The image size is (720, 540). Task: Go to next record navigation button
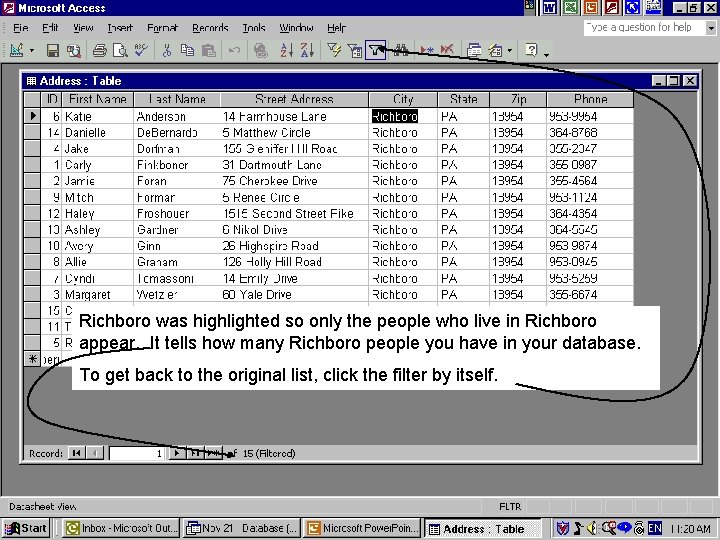[x=177, y=453]
